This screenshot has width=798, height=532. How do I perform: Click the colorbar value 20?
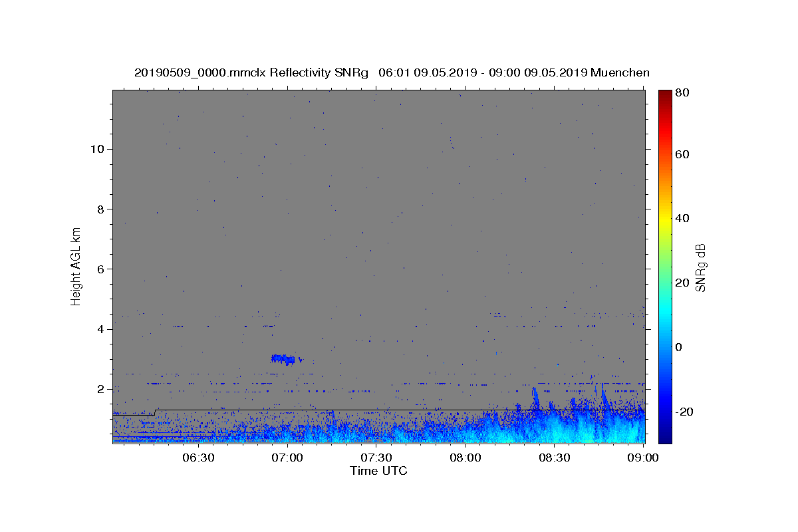(683, 283)
